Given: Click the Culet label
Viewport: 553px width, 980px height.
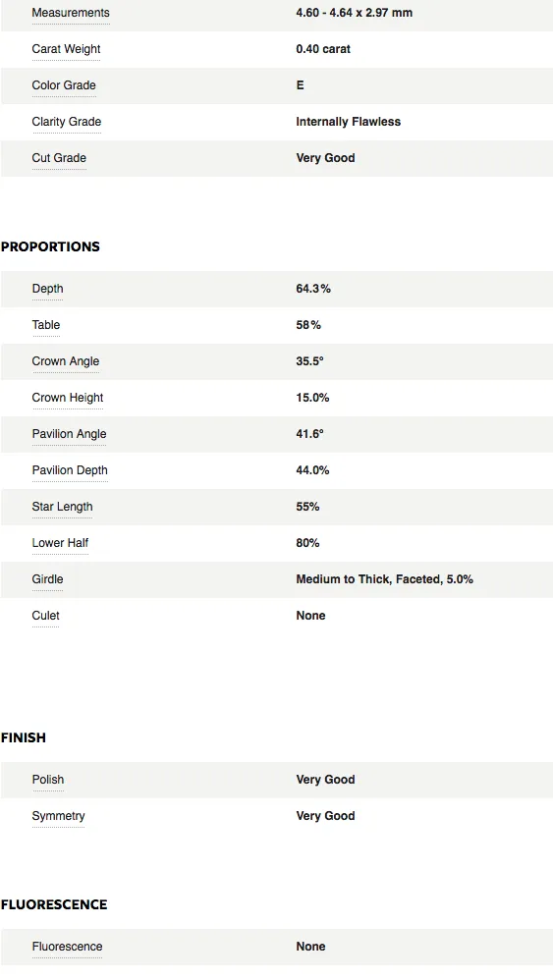Looking at the screenshot, I should point(45,615).
